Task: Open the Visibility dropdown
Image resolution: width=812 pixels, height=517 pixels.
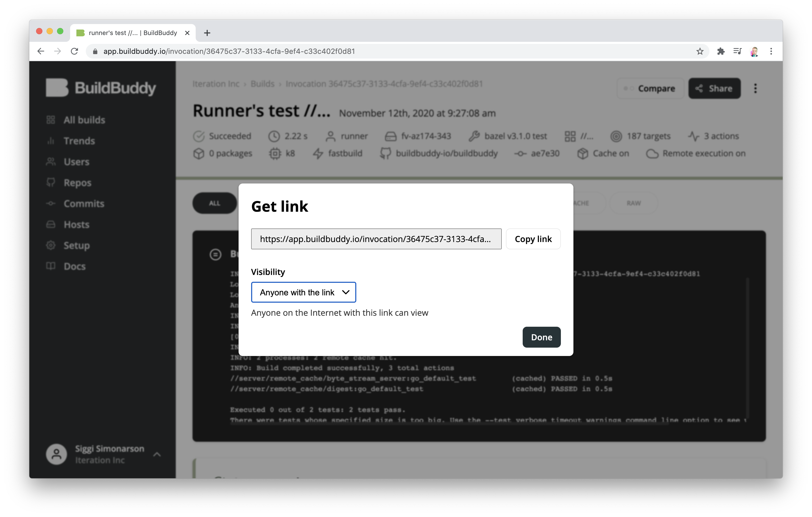Action: [x=303, y=292]
